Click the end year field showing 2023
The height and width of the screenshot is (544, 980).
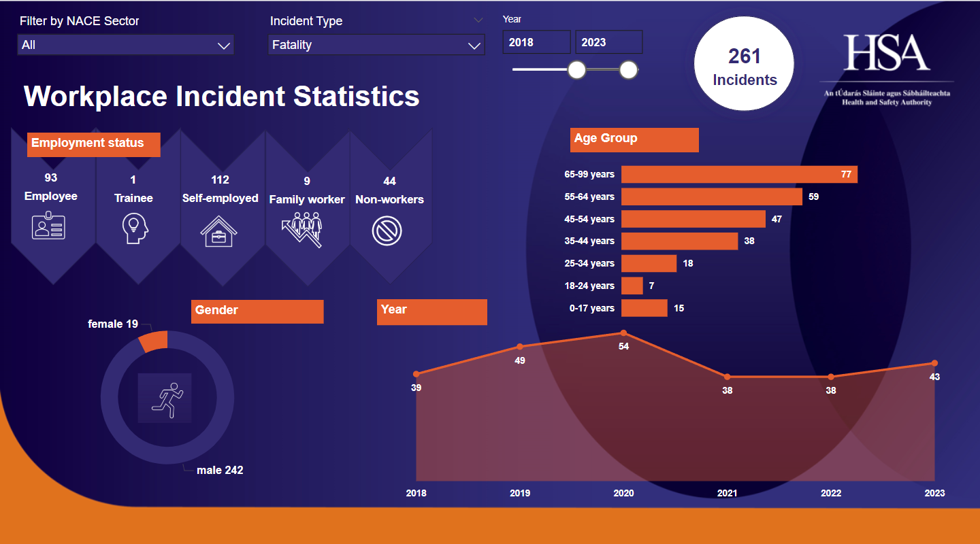pos(608,42)
